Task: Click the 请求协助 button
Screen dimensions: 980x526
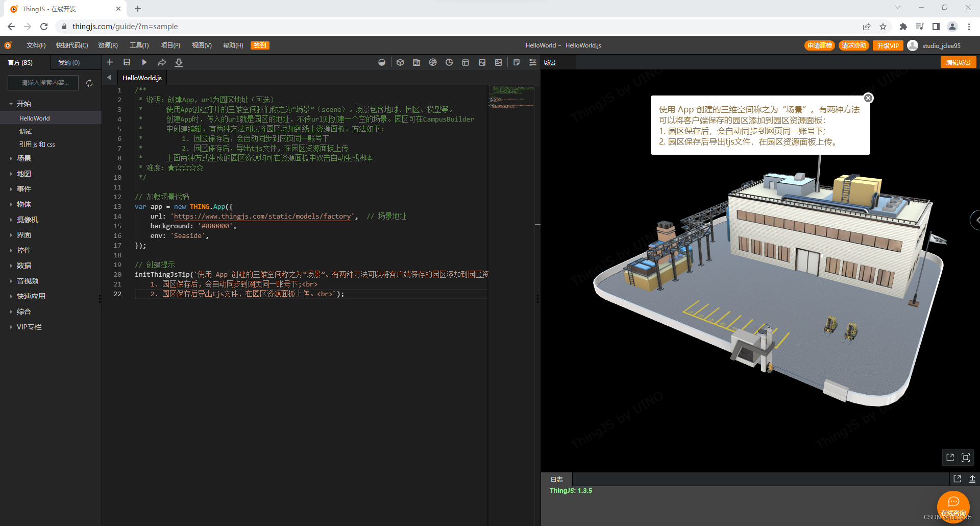Action: 854,45
